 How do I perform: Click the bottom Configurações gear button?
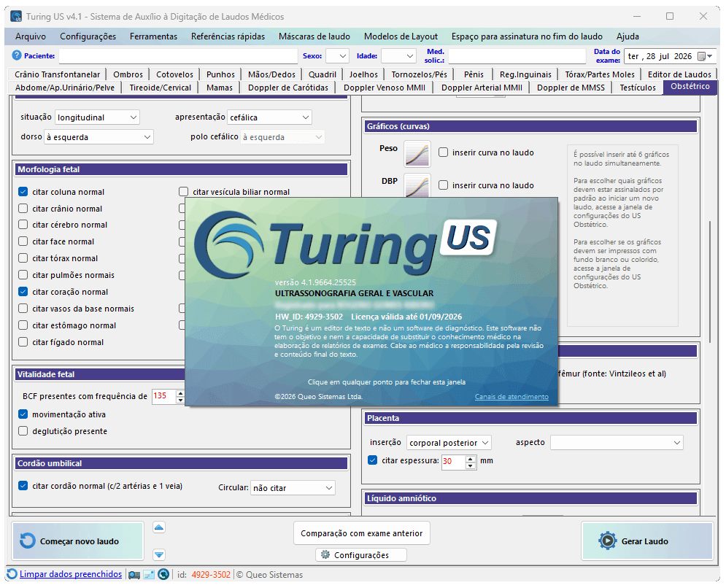pyautogui.click(x=361, y=554)
